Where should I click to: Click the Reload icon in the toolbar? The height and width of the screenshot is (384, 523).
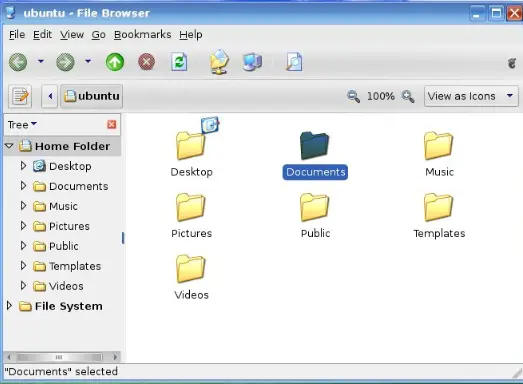(x=179, y=62)
